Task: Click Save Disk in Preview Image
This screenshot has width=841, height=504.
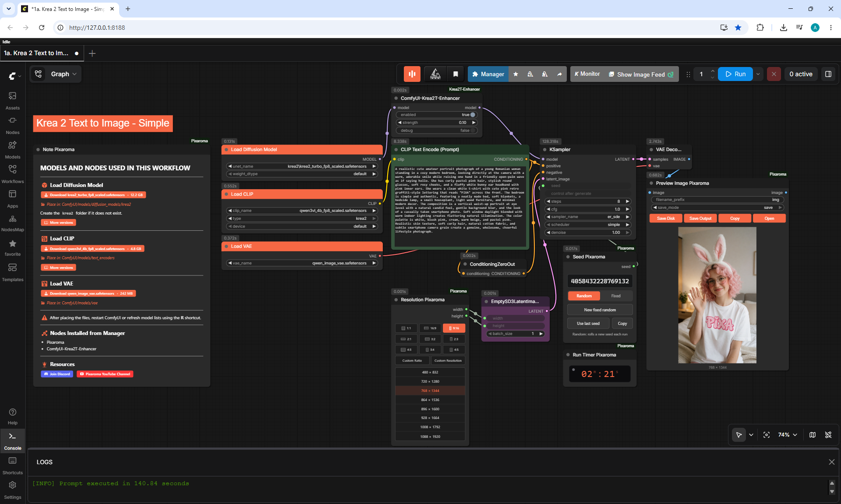Action: point(666,219)
